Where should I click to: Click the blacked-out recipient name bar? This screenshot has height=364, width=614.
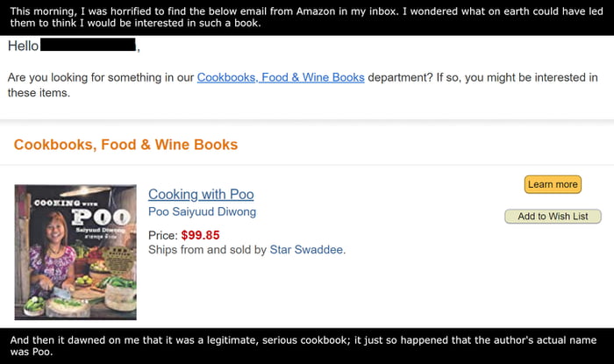click(x=88, y=45)
